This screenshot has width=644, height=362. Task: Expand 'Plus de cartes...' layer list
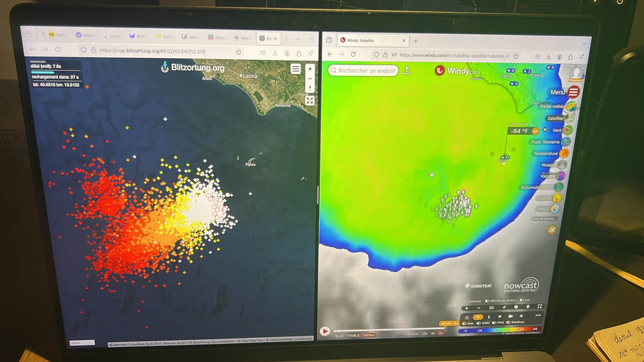click(544, 219)
